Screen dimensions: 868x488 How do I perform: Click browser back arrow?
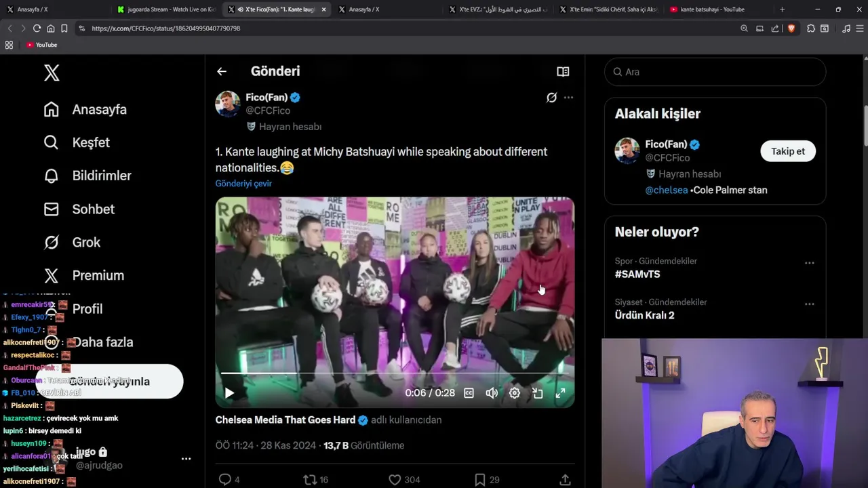pos(9,28)
